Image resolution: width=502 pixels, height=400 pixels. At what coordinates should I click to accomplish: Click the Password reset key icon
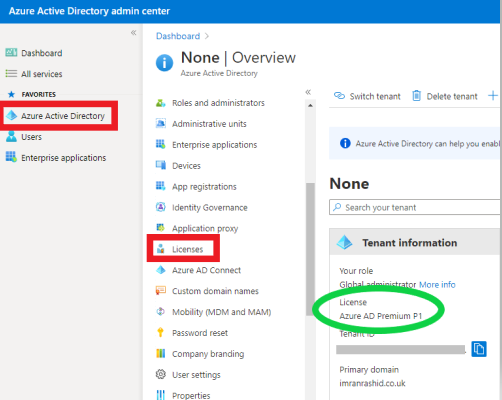[160, 332]
